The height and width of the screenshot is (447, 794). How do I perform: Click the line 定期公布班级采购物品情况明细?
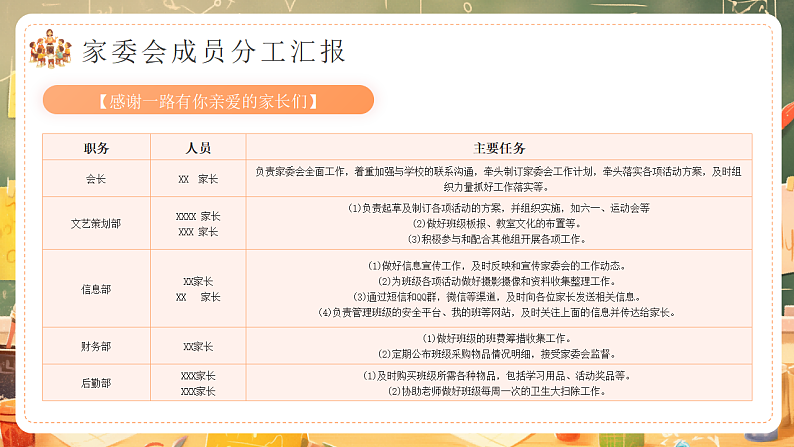click(x=497, y=354)
